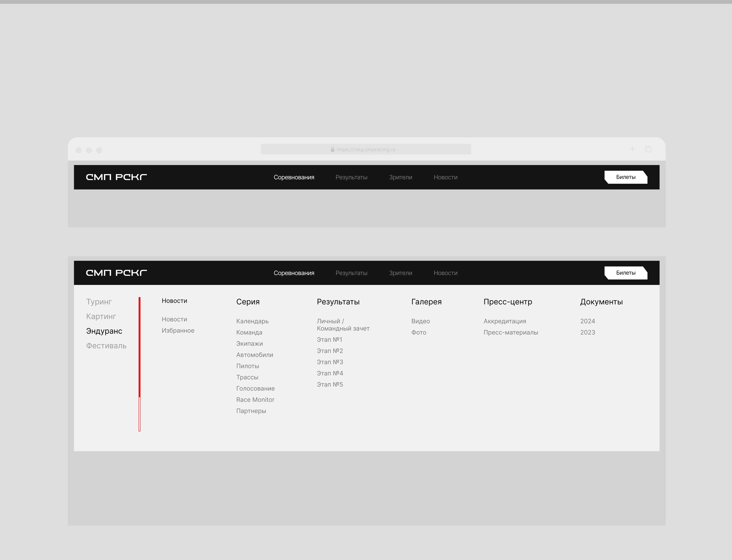Open the Аккредитация link in Пресс-центр
732x560 pixels.
[504, 321]
